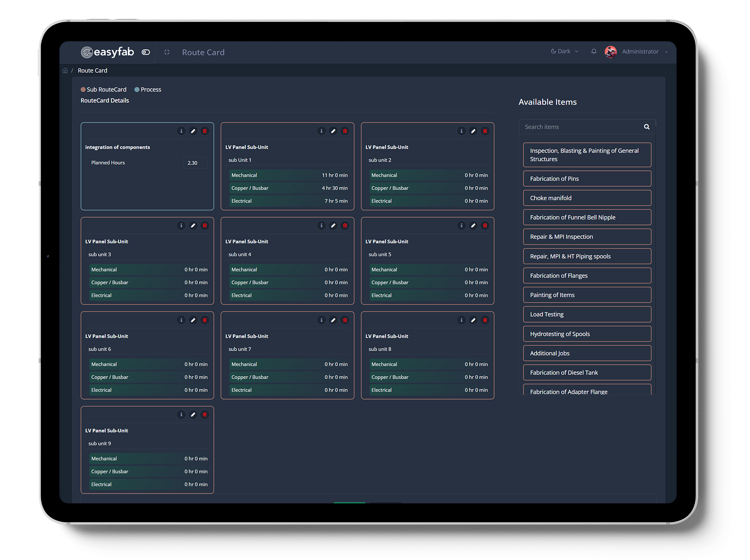This screenshot has width=750, height=560.
Task: Click the integration of components title
Action: tap(118, 147)
